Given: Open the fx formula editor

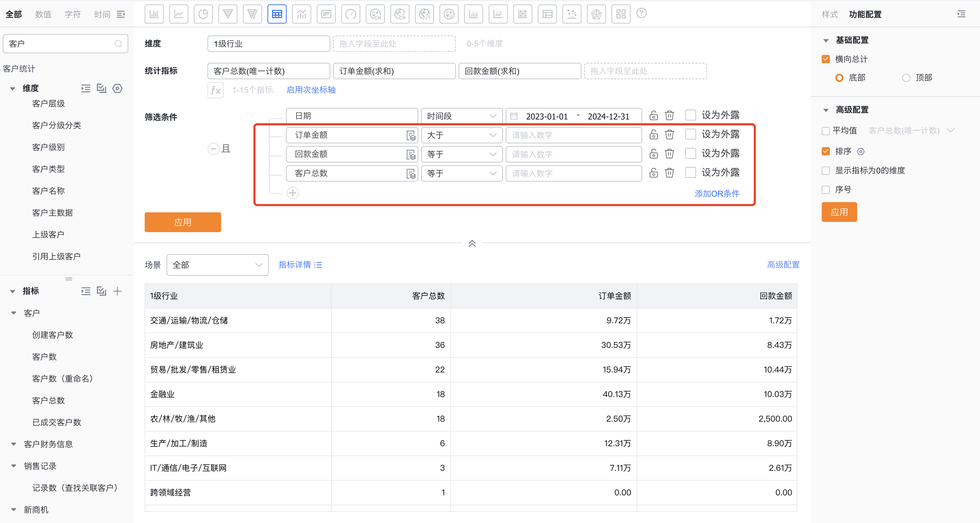Looking at the screenshot, I should (215, 90).
